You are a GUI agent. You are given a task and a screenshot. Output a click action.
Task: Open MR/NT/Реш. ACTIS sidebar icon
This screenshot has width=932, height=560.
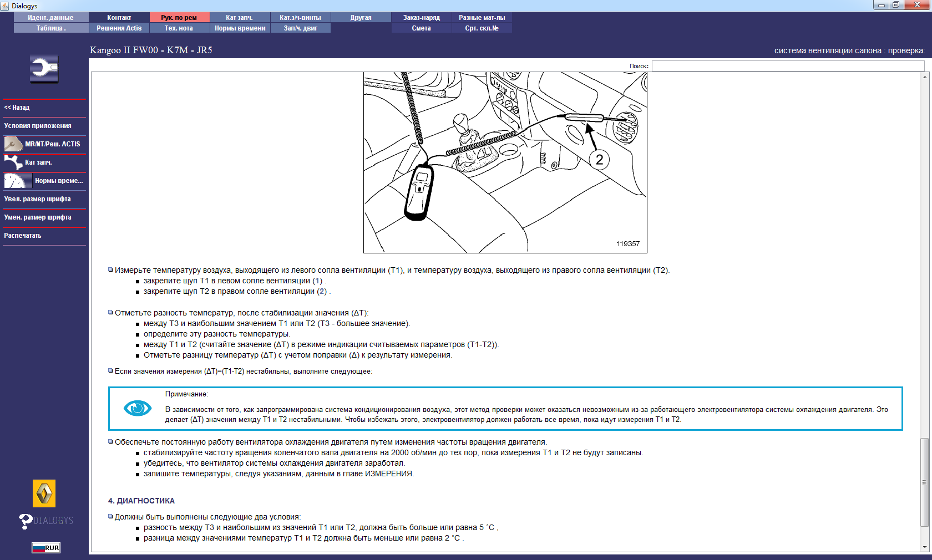[x=13, y=144]
